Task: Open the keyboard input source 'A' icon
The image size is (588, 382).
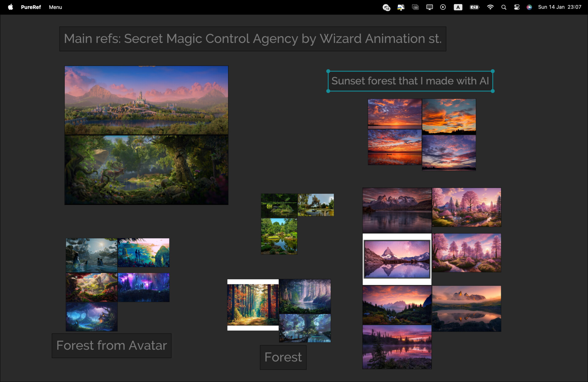Action: pos(458,7)
